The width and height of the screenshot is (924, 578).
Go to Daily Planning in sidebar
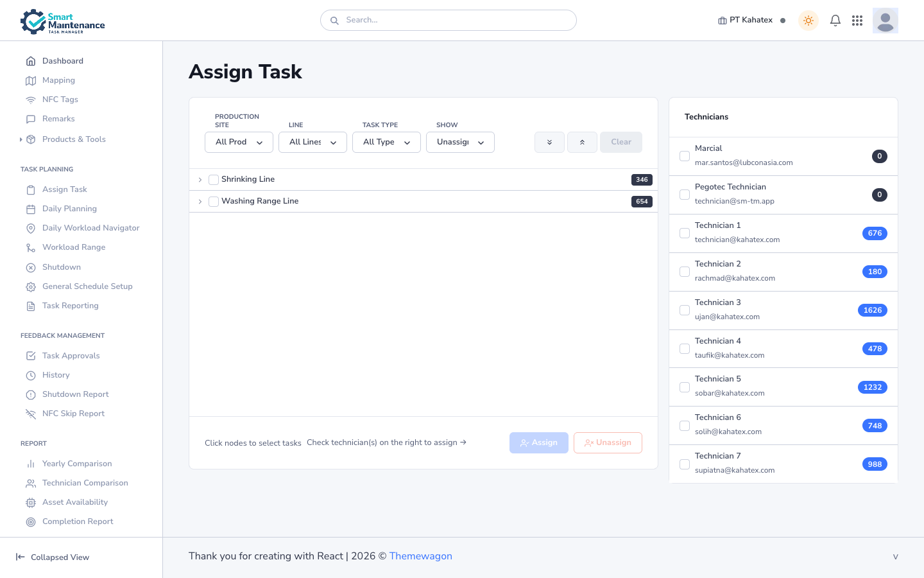pyautogui.click(x=69, y=209)
